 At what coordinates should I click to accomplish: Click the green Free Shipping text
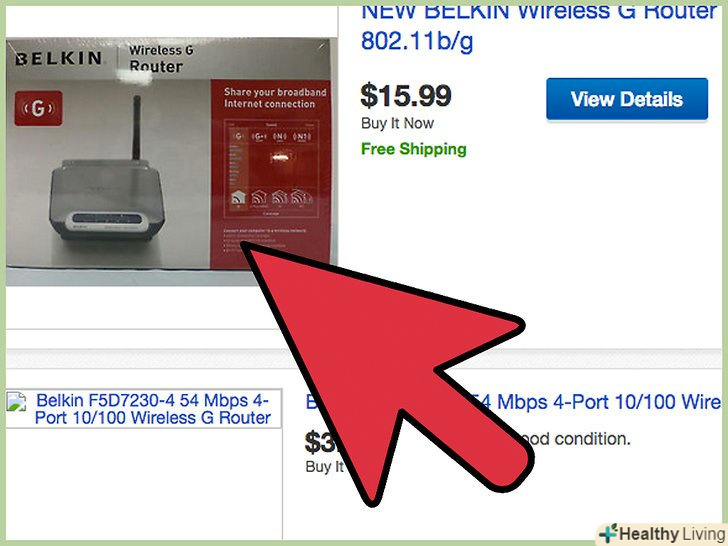(414, 149)
